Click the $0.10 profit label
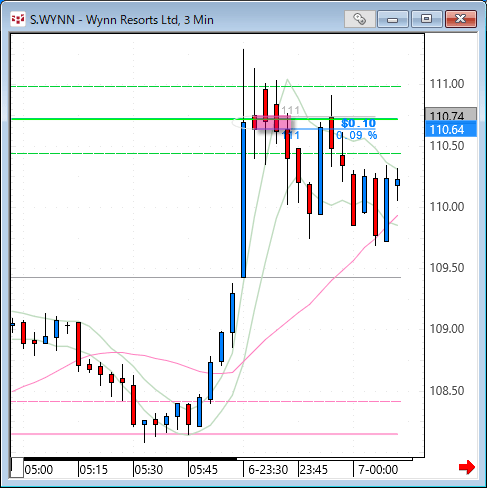 click(x=358, y=123)
